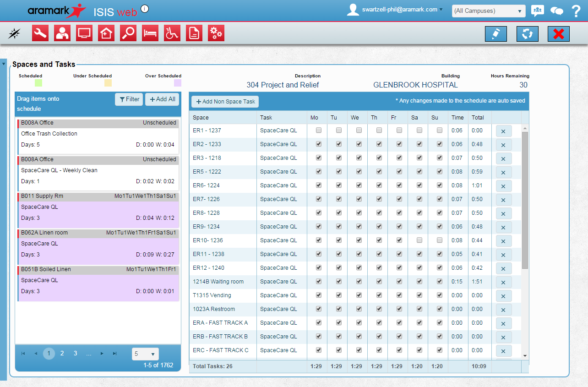Expand the page size dropdown showing 5

(x=145, y=354)
